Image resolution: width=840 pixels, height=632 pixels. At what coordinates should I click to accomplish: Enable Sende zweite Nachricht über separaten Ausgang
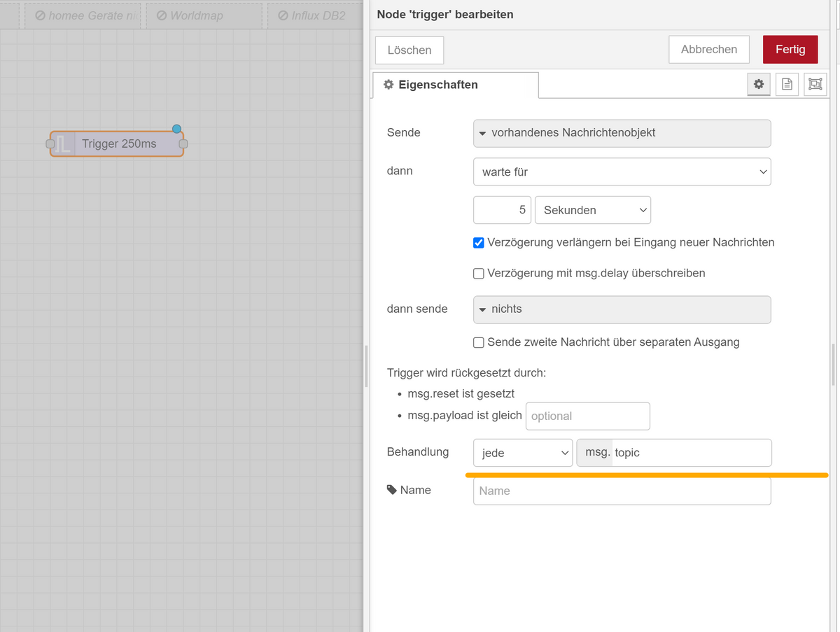479,342
